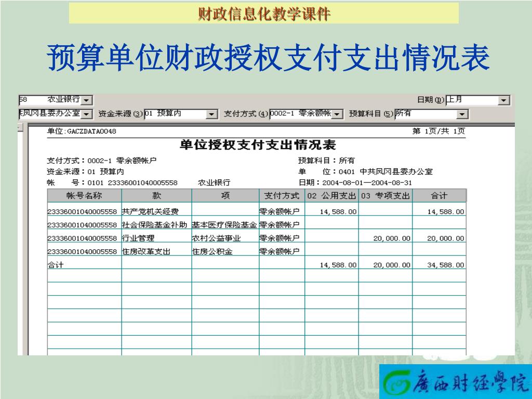The image size is (532, 399).
Task: Open the 支付方式 零余额帐 dropdown arrow
Action: point(337,114)
